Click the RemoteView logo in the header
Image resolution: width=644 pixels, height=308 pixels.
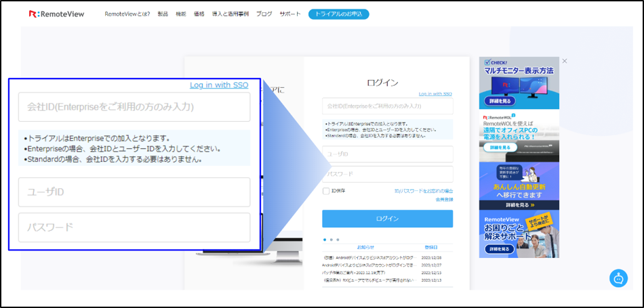(x=56, y=14)
